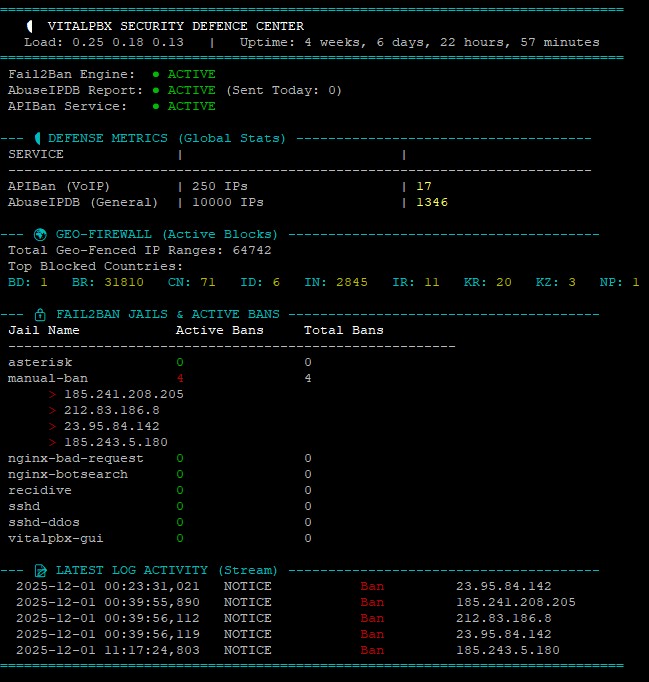Click the red Ban label on the 11:17:24 log entry
649x682 pixels.
click(372, 650)
